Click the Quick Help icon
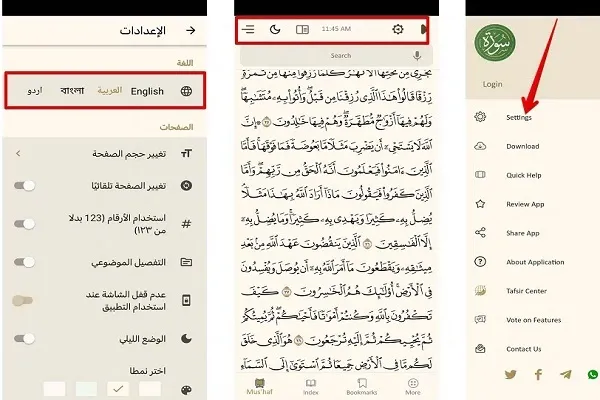Image resolution: width=600 pixels, height=400 pixels. [480, 175]
